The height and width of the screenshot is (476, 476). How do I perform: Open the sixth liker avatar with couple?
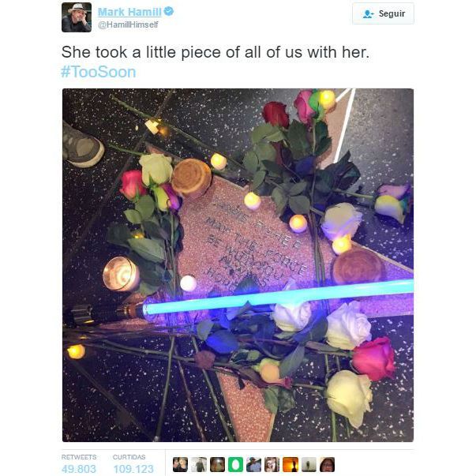[272, 464]
